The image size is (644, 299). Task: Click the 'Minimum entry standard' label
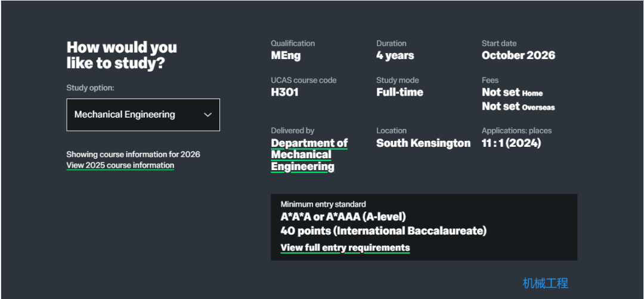tap(323, 204)
